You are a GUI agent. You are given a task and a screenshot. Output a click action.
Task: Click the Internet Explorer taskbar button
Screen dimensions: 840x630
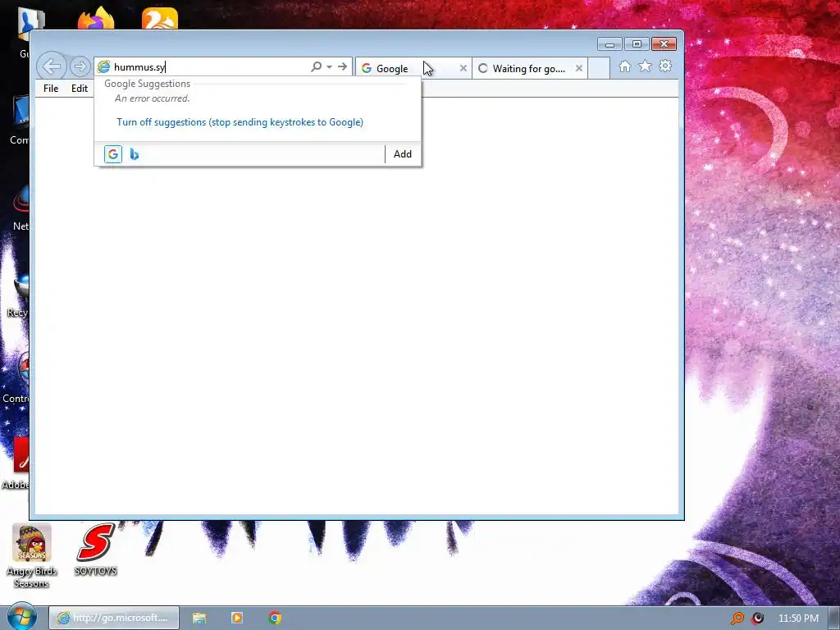pos(113,618)
